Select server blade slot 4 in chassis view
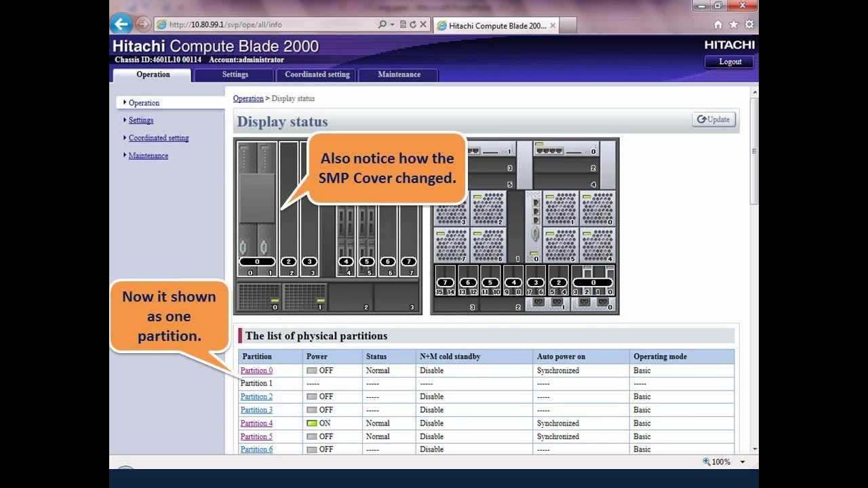This screenshot has width=868, height=488. (346, 241)
